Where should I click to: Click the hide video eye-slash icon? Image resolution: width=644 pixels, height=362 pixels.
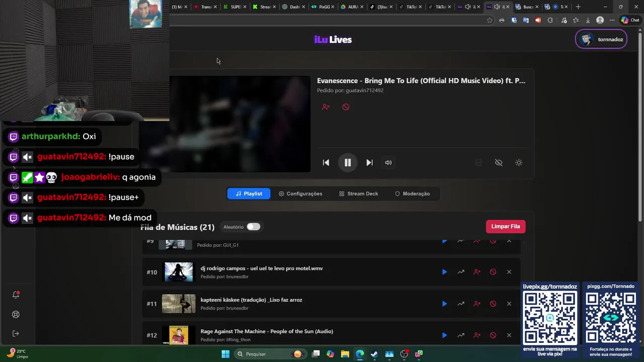coord(499,162)
